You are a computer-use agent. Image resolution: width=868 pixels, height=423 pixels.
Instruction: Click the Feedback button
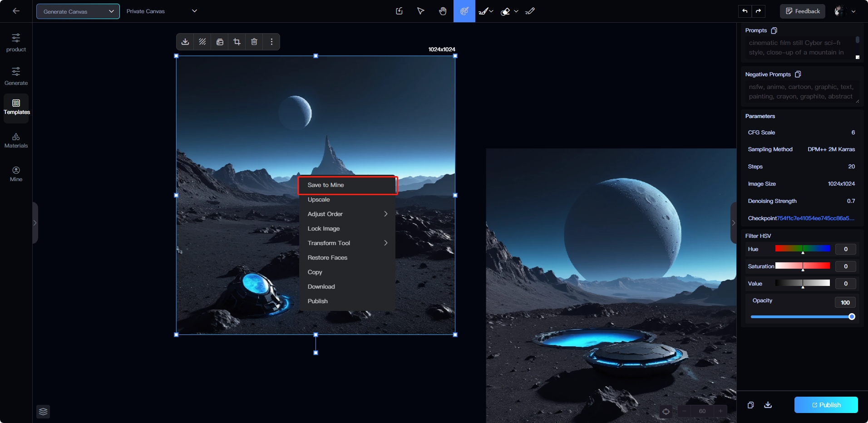[802, 11]
